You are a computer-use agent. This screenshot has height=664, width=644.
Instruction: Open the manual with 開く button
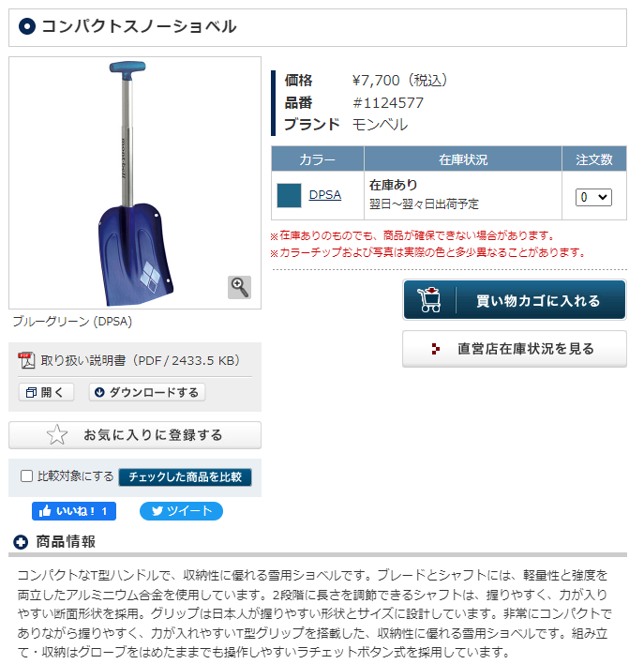tap(46, 392)
